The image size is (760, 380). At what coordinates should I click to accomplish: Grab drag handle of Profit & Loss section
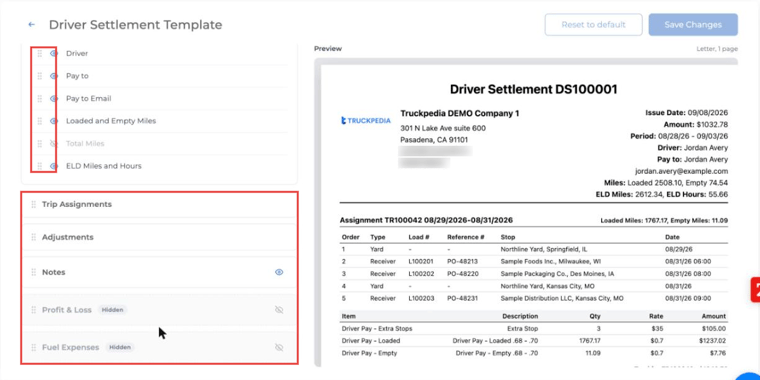click(x=33, y=310)
